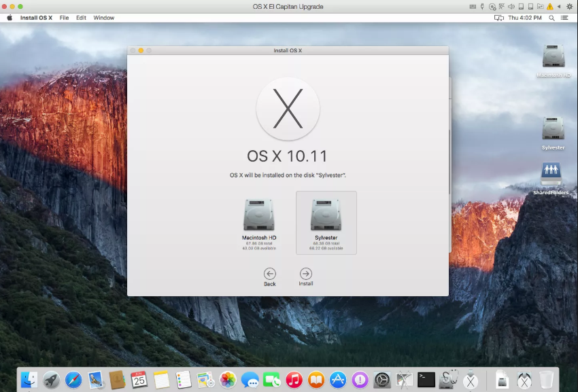Open Contacts from the Dock

click(x=118, y=380)
